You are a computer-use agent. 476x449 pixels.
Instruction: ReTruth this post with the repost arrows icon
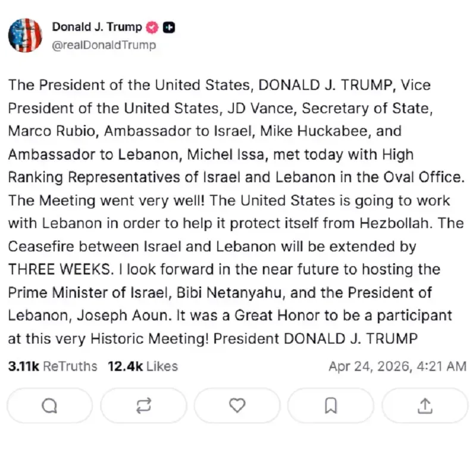click(143, 406)
